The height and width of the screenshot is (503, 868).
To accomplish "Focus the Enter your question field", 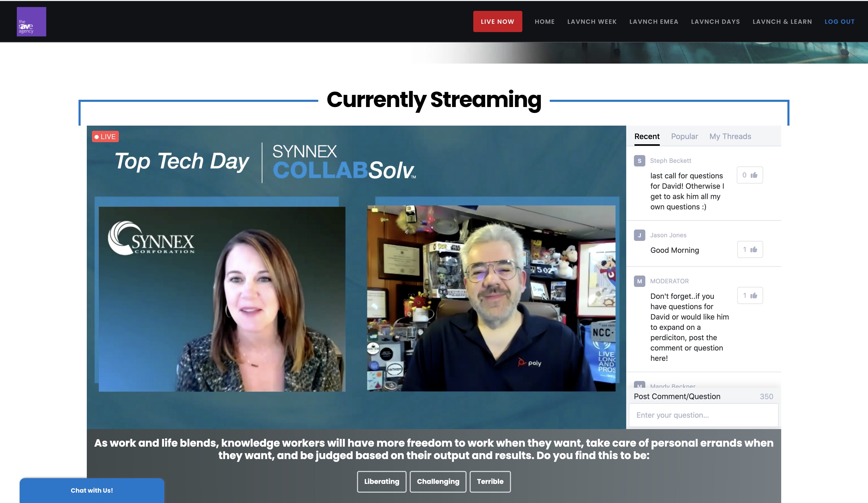I will pos(703,415).
